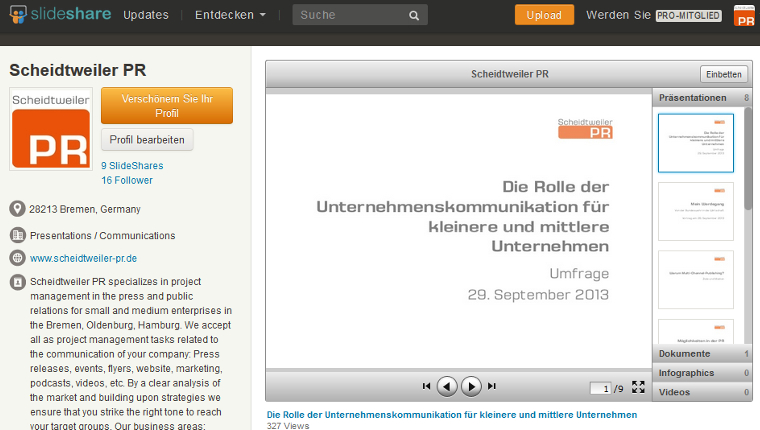
Task: Expand the Videos section
Action: click(703, 392)
